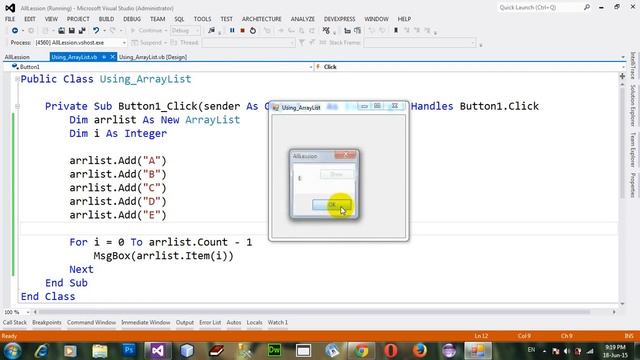The width and height of the screenshot is (640, 360).
Task: Open the DEVEXPRESS menu
Action: tap(340, 19)
